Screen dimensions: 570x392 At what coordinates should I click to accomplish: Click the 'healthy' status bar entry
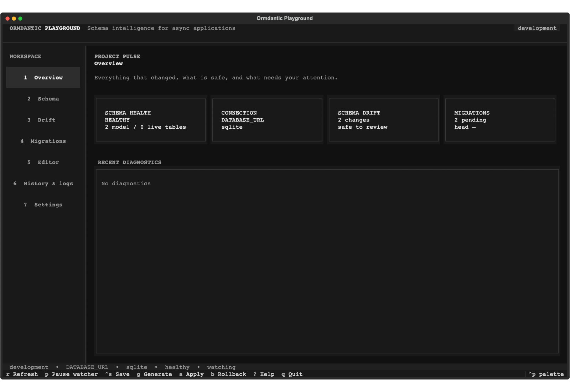[177, 367]
